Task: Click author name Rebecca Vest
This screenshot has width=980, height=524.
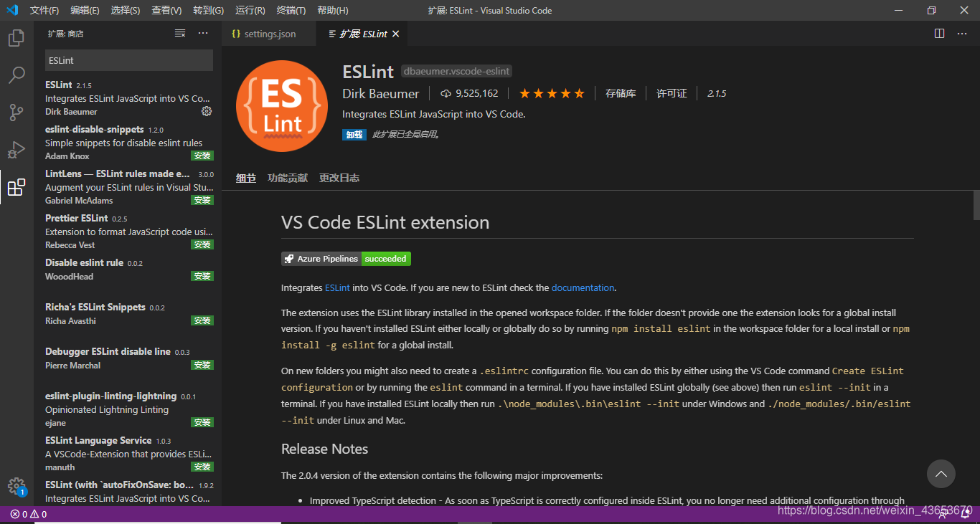Action: pos(70,245)
